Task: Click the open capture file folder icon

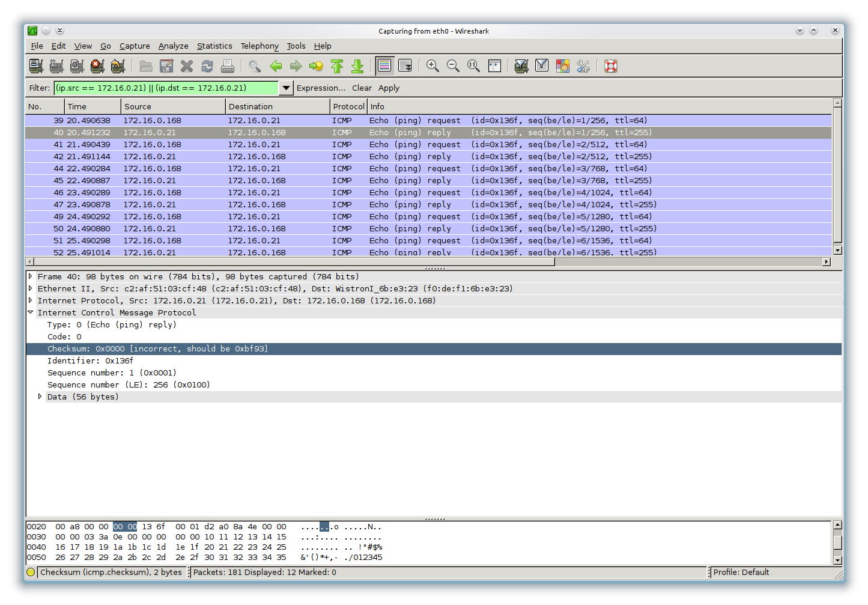Action: (x=146, y=66)
